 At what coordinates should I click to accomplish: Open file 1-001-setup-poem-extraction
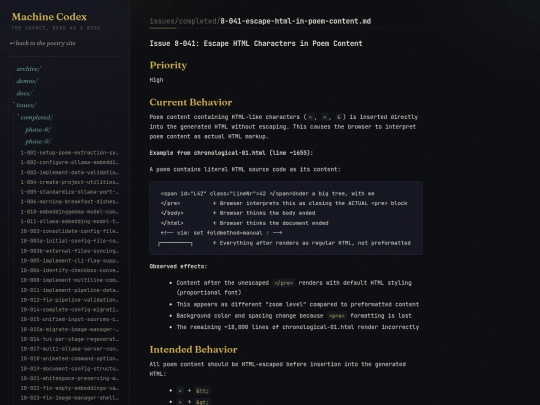click(70, 153)
